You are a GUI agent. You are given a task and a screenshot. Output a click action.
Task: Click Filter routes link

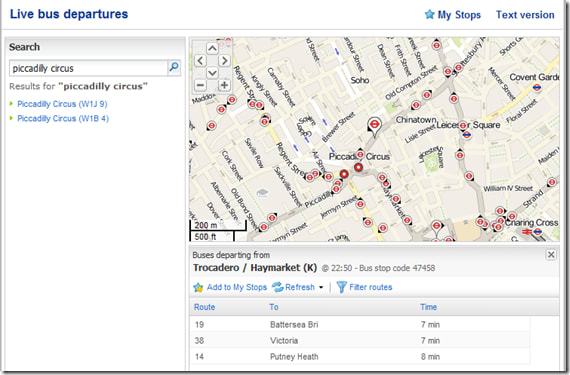pyautogui.click(x=371, y=287)
